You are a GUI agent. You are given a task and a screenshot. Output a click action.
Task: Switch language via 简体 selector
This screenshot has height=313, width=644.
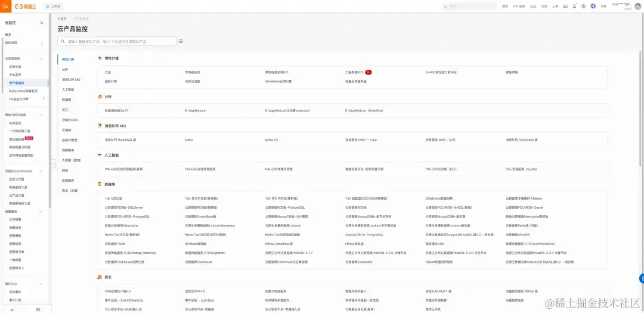point(603,7)
